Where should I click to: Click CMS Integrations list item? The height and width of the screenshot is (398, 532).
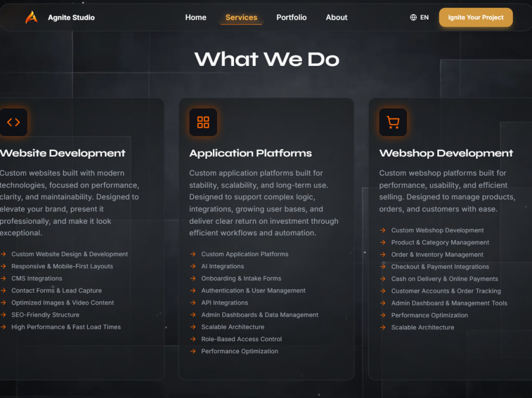point(37,278)
